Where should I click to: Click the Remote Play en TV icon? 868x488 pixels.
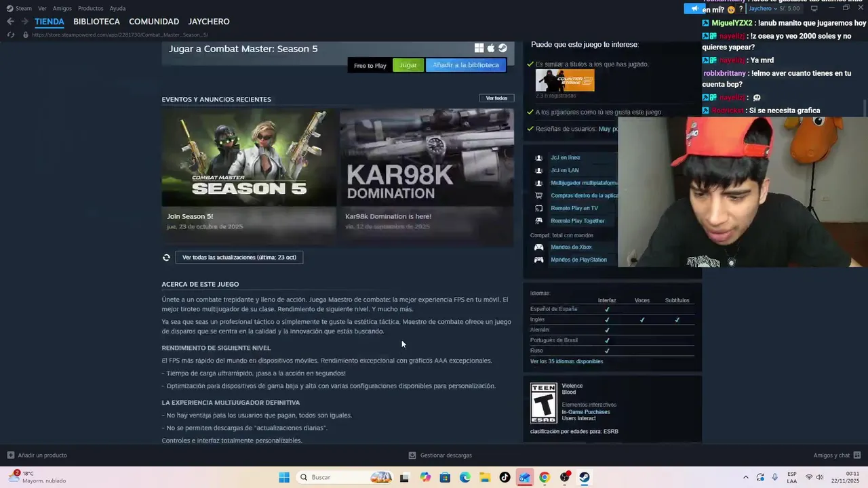click(538, 208)
